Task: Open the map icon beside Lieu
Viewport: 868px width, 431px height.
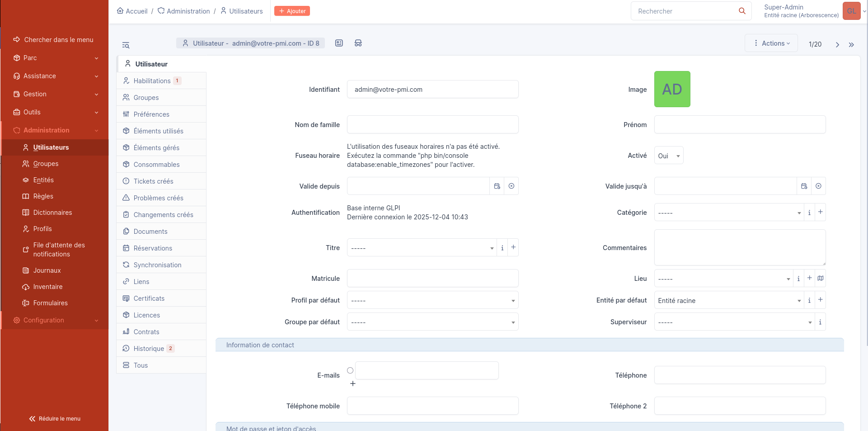Action: (821, 278)
